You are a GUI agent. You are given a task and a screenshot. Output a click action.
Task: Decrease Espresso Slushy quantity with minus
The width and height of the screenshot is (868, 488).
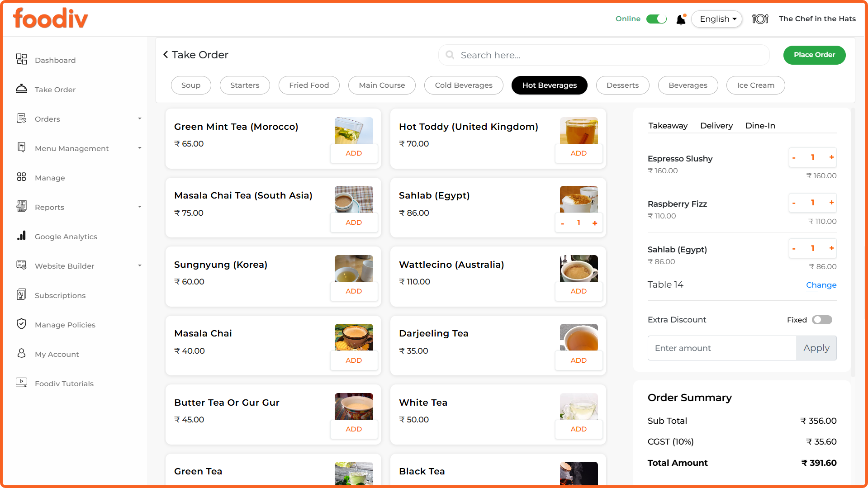click(x=794, y=157)
